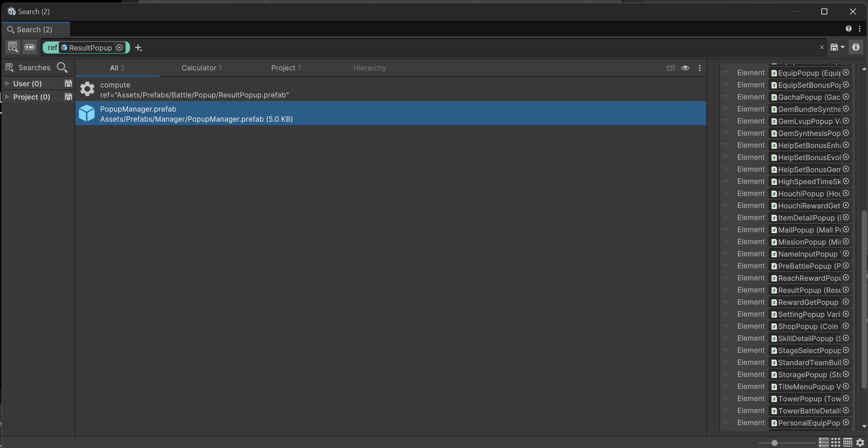
Task: Switch to the Project results tab
Action: click(x=286, y=68)
